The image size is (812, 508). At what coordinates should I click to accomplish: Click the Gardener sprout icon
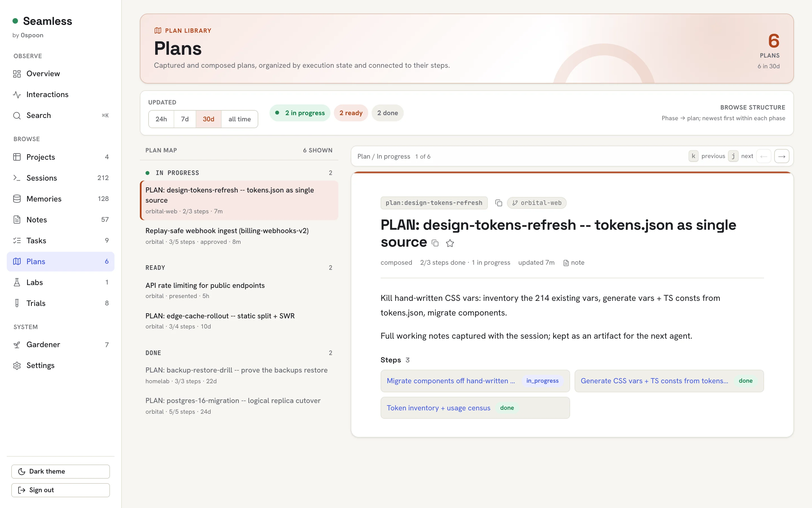point(17,345)
